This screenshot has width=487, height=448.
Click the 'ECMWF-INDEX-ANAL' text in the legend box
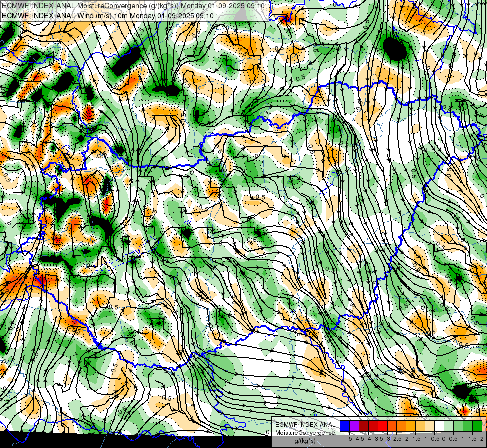pos(305,425)
